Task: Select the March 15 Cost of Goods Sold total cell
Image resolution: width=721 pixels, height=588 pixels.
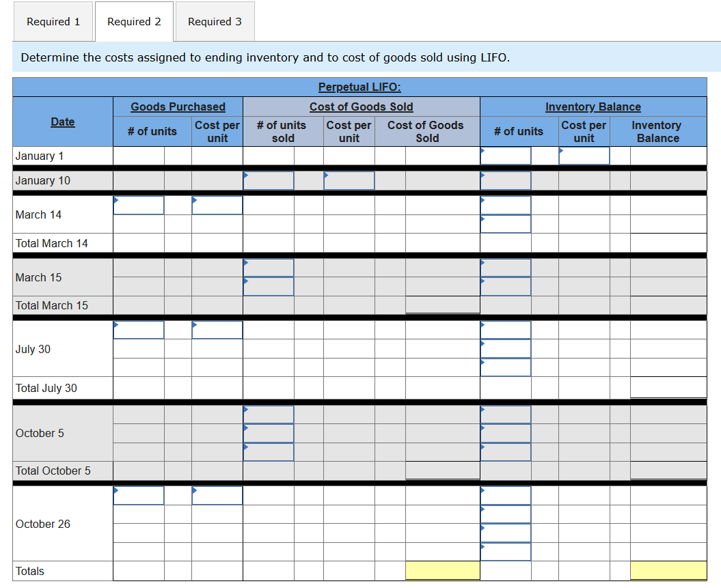Action: pyautogui.click(x=442, y=305)
